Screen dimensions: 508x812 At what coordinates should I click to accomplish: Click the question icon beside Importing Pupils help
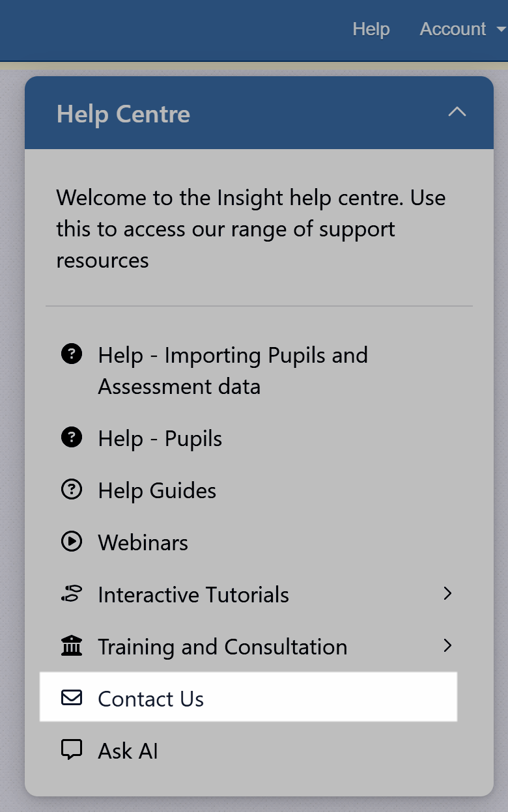click(x=71, y=355)
